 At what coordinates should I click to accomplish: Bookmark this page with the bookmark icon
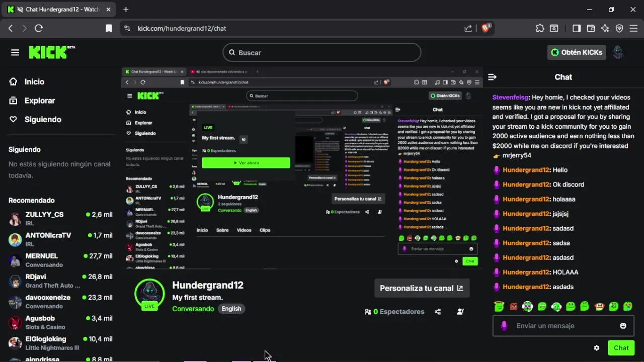[109, 28]
